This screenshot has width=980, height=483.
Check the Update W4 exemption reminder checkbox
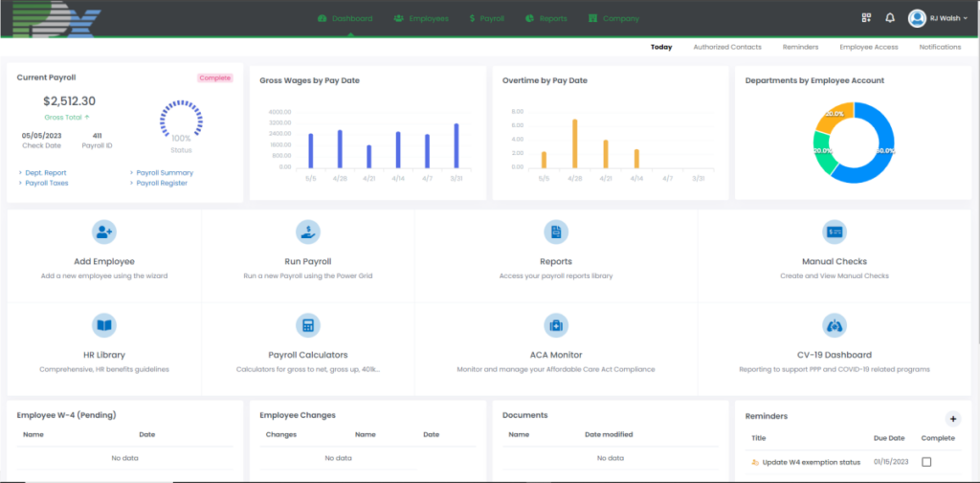925,462
